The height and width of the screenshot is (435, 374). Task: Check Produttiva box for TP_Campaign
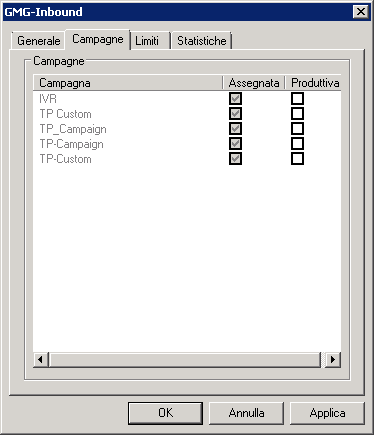[297, 129]
